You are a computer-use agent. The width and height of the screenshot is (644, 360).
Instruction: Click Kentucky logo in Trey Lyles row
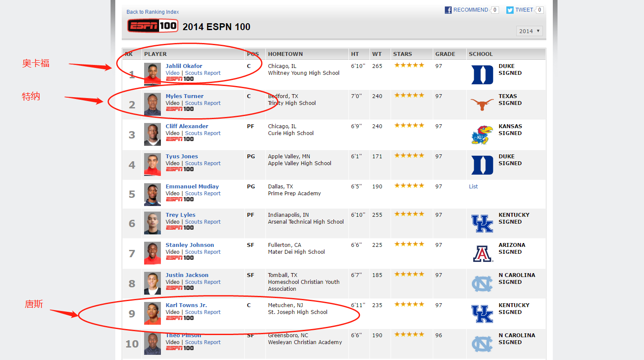pos(482,223)
